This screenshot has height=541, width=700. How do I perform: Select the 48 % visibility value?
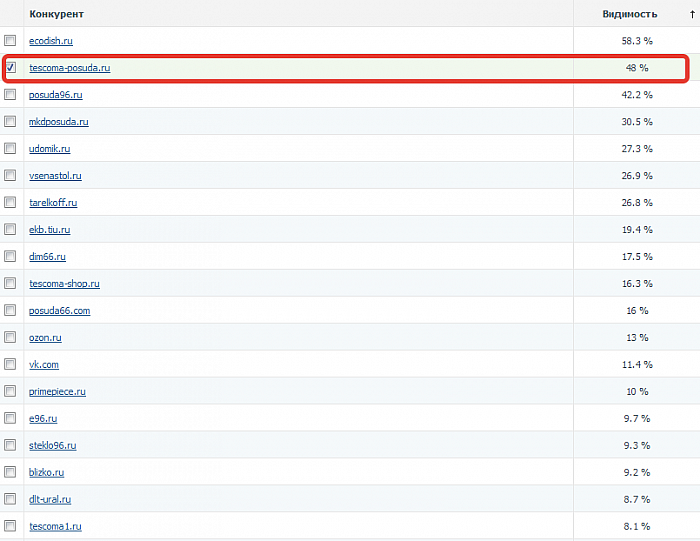click(637, 68)
